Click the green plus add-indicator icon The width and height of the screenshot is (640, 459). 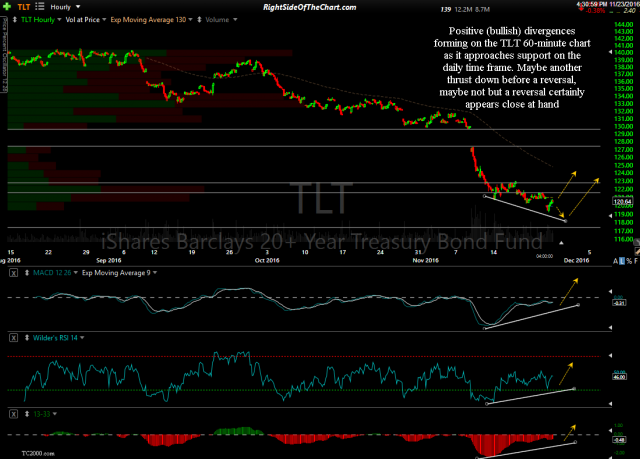click(x=7, y=7)
